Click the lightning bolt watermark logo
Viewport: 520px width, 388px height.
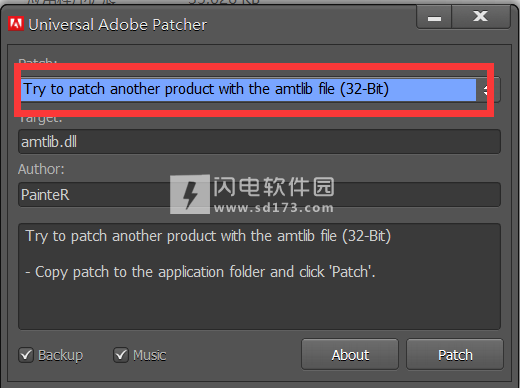point(190,194)
